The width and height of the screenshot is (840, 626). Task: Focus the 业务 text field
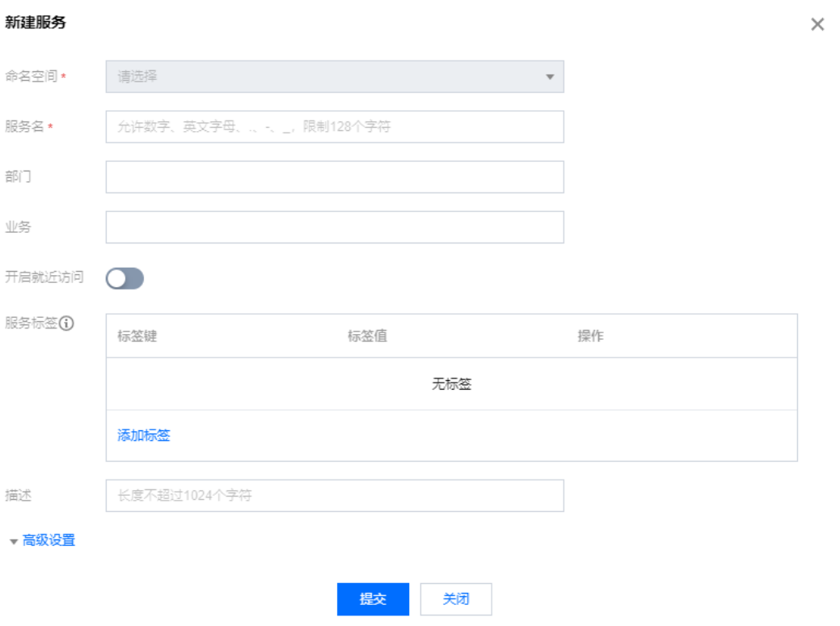[335, 227]
